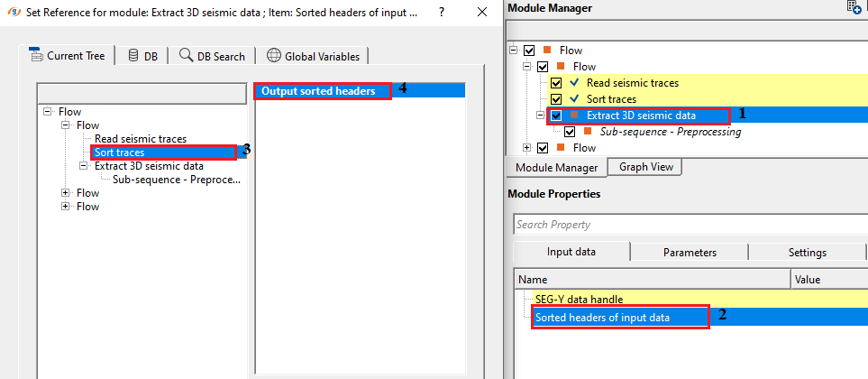
Task: Click blue checkmark icon of Sort traces
Action: coord(574,98)
